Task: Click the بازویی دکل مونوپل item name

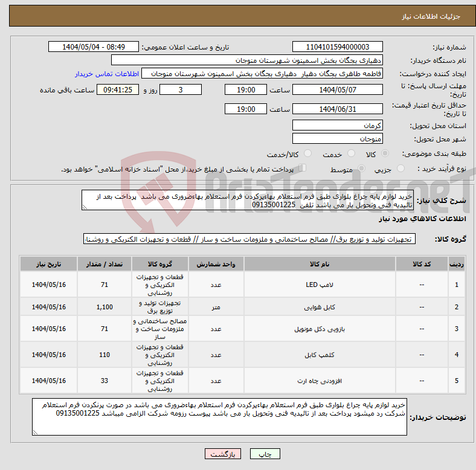Action: (x=320, y=329)
